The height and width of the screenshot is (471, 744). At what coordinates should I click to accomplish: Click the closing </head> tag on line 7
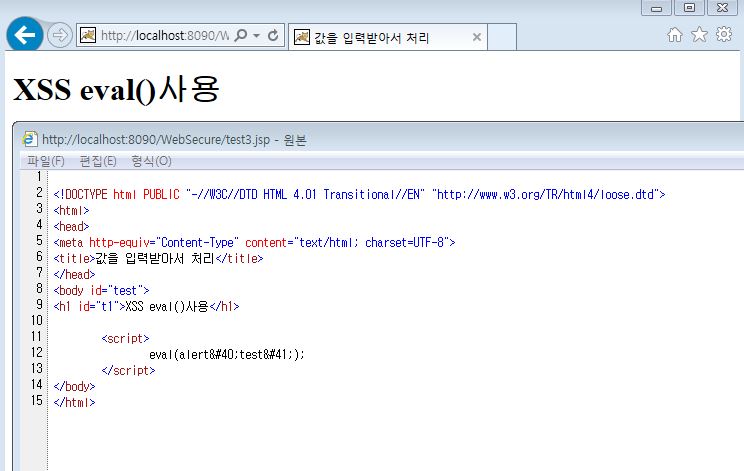74,275
